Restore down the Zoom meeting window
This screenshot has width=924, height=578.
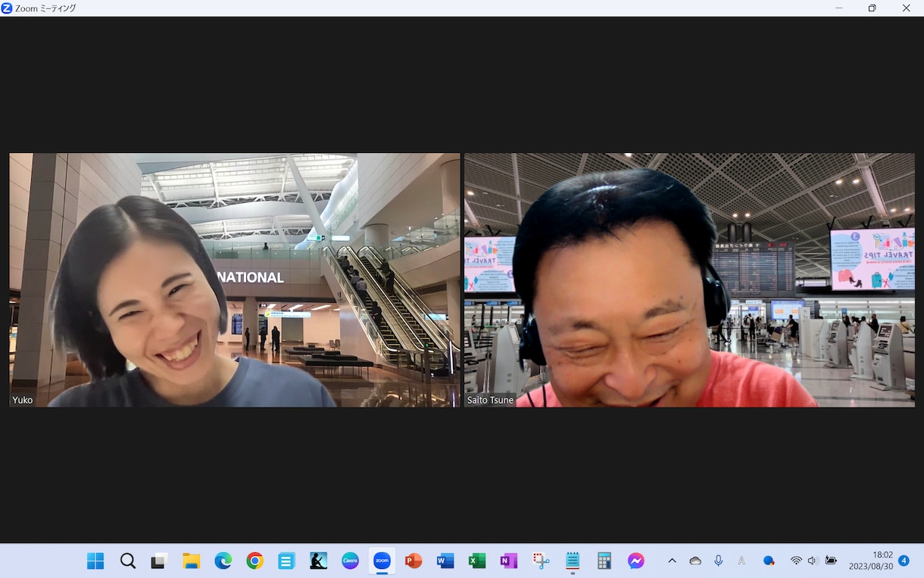pyautogui.click(x=872, y=8)
